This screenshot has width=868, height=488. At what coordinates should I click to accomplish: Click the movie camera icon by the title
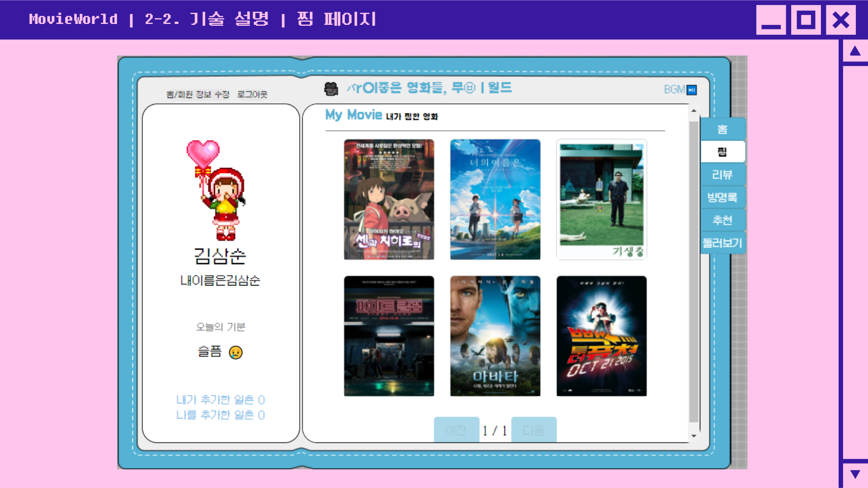click(331, 89)
